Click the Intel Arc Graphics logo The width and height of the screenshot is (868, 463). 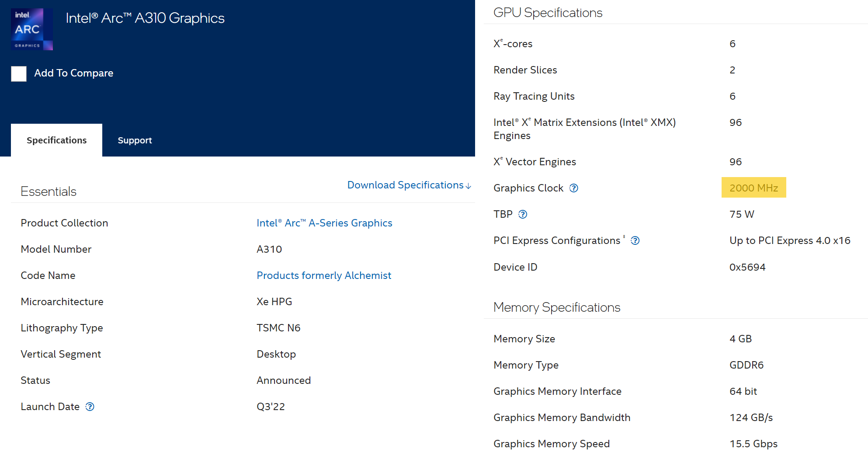[x=31, y=28]
